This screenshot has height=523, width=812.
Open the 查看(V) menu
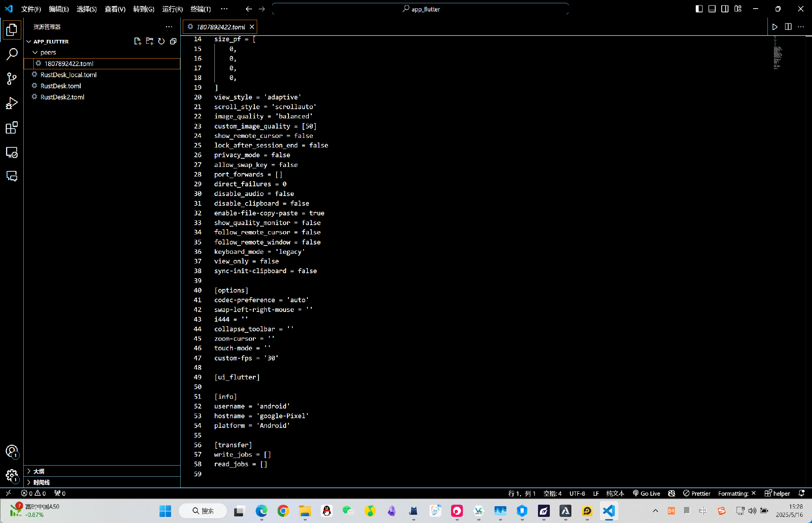[x=115, y=9]
